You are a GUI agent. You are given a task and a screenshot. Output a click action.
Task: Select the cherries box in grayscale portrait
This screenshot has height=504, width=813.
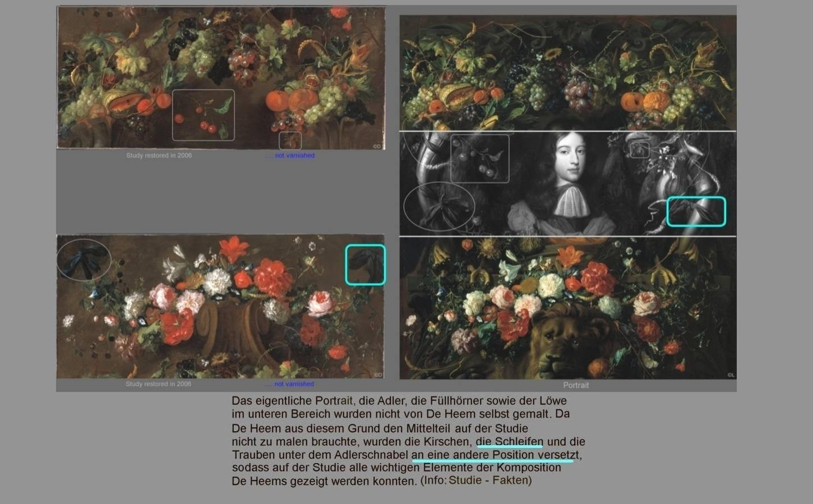point(479,159)
